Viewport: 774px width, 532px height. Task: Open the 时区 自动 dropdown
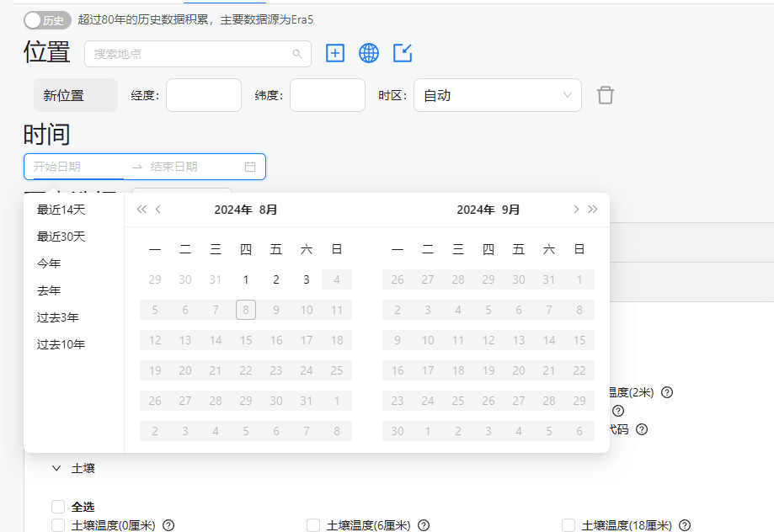[497, 95]
